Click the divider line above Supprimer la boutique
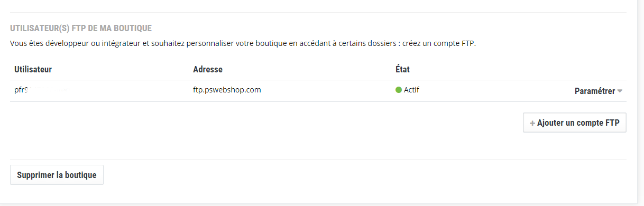This screenshot has width=644, height=206. click(x=318, y=159)
